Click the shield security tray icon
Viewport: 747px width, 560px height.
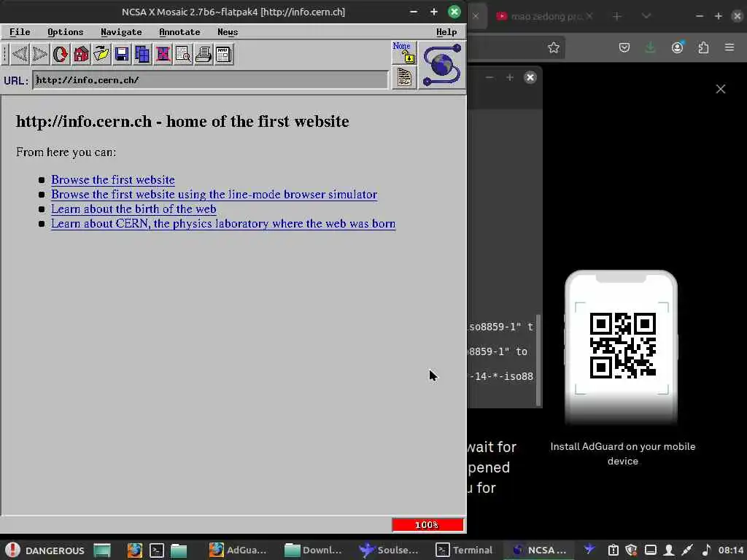(x=631, y=550)
